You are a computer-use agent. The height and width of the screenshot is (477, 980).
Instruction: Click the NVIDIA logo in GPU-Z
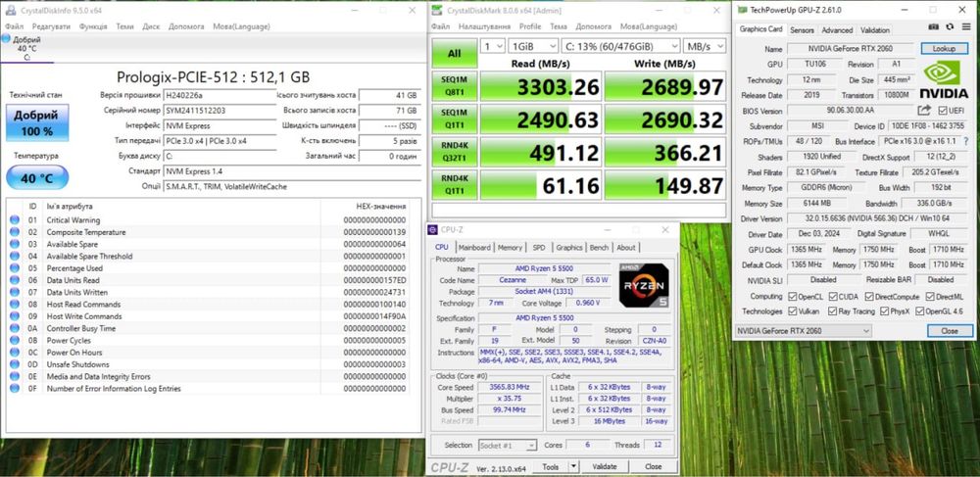click(x=946, y=78)
